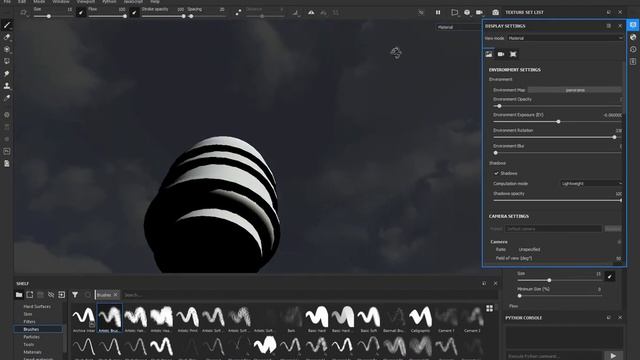Open Environment settings tab icon

(489, 54)
